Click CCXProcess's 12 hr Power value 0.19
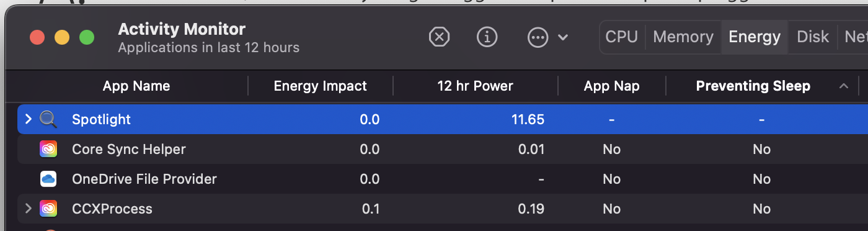 (531, 209)
